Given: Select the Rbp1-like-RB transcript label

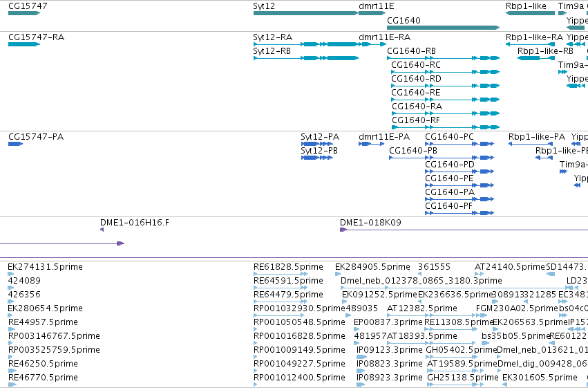Looking at the screenshot, I should point(545,51).
